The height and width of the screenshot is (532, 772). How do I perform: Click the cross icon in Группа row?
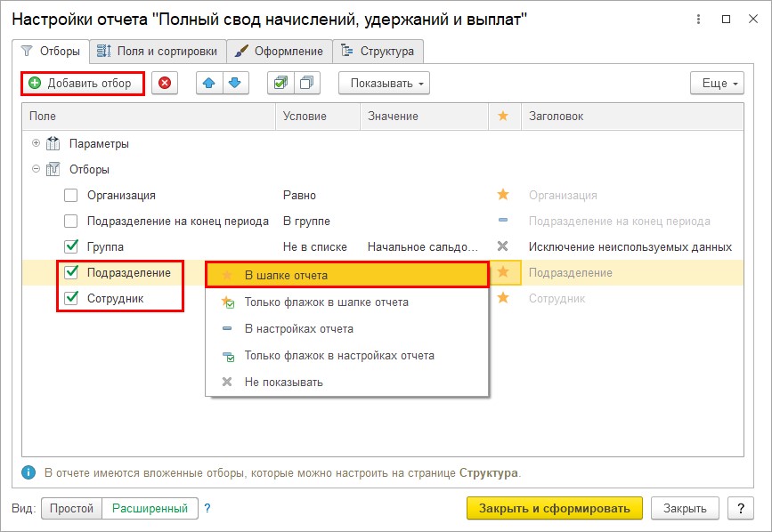point(503,246)
